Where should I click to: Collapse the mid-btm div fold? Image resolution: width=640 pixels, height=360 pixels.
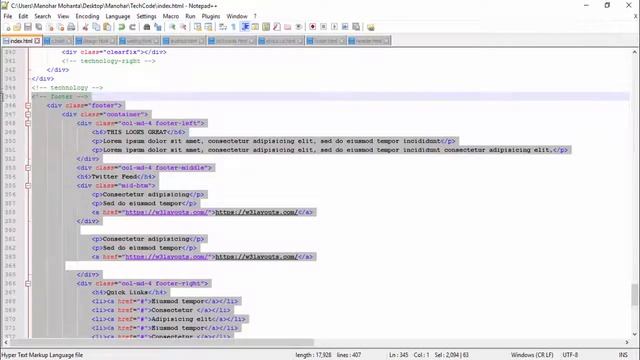point(28,186)
